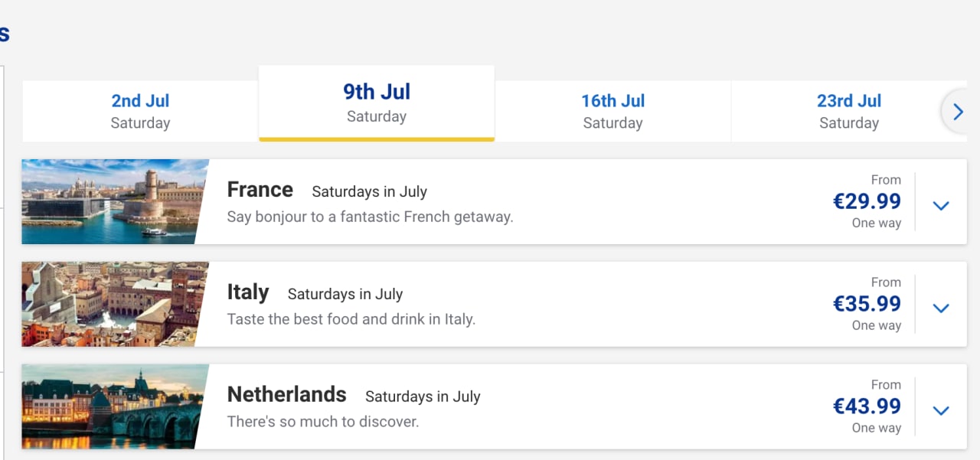
Task: Switch to the 23rd Jul tab
Action: (848, 111)
